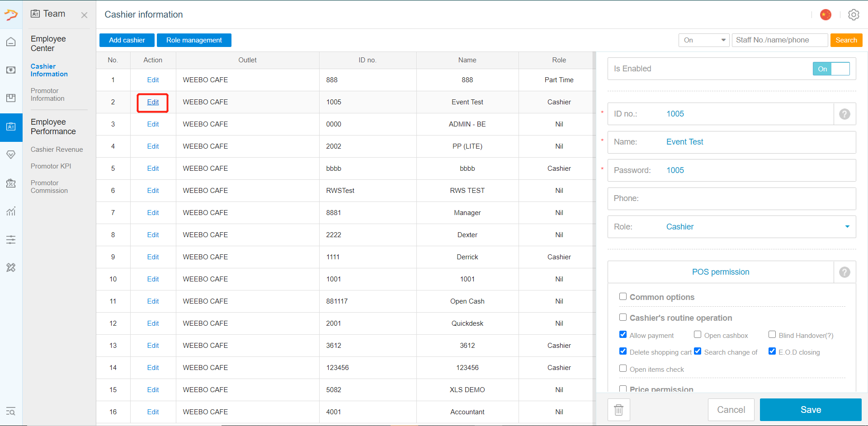868x426 pixels.
Task: Check Cashier's routine operation checkbox
Action: (623, 317)
